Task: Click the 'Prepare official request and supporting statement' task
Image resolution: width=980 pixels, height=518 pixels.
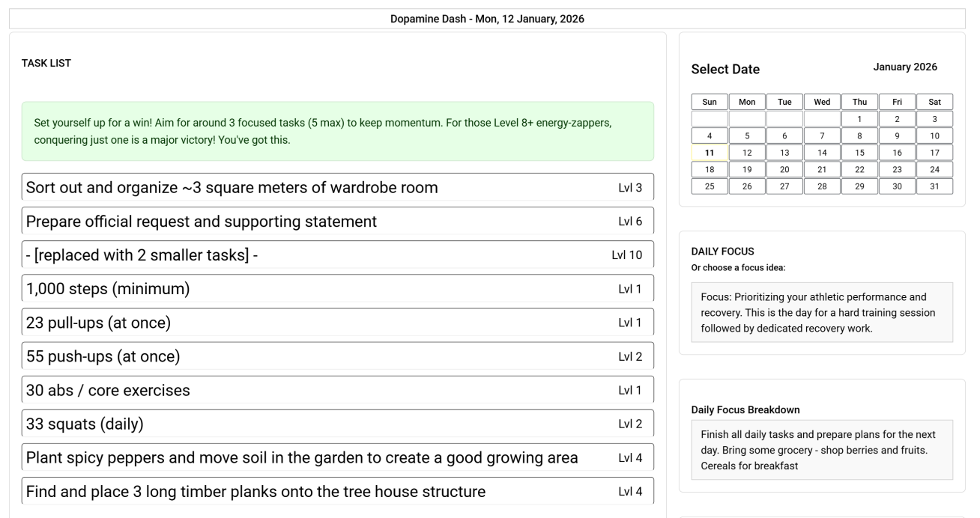Action: pyautogui.click(x=337, y=222)
